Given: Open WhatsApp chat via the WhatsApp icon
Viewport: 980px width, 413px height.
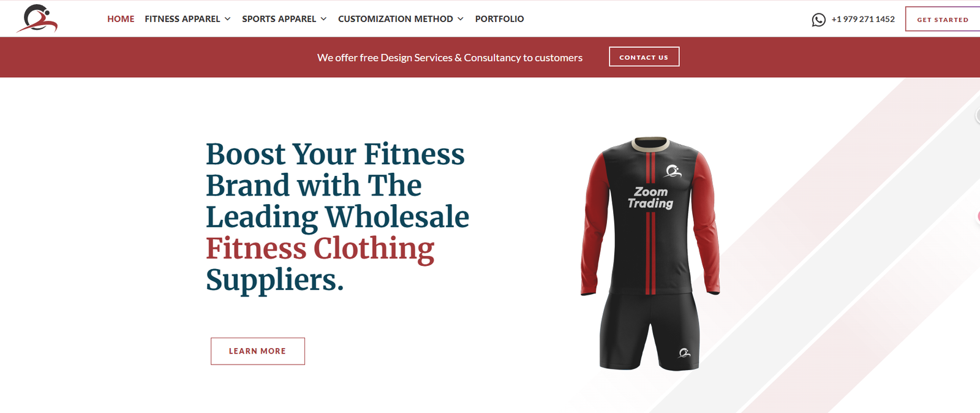Looking at the screenshot, I should [x=818, y=20].
